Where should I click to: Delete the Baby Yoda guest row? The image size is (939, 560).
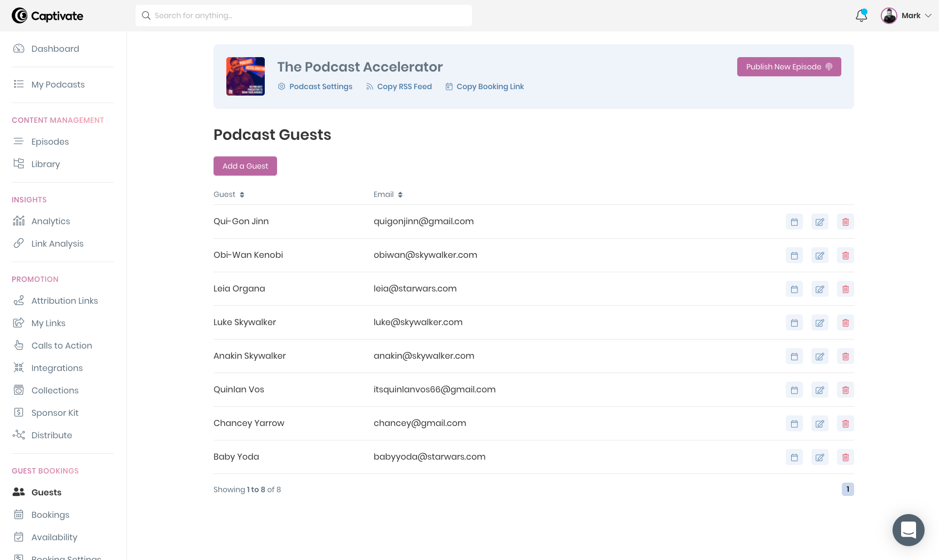845,458
